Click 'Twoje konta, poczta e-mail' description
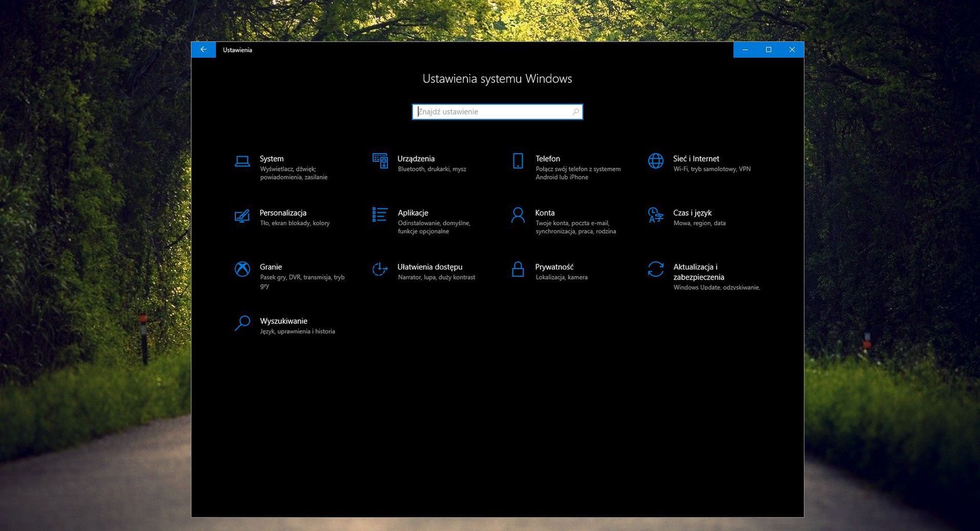This screenshot has height=531, width=980. [x=573, y=223]
